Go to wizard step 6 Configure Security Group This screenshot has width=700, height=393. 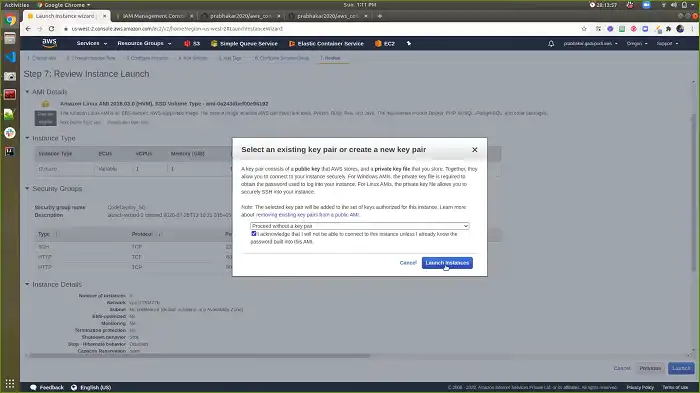tap(282, 58)
